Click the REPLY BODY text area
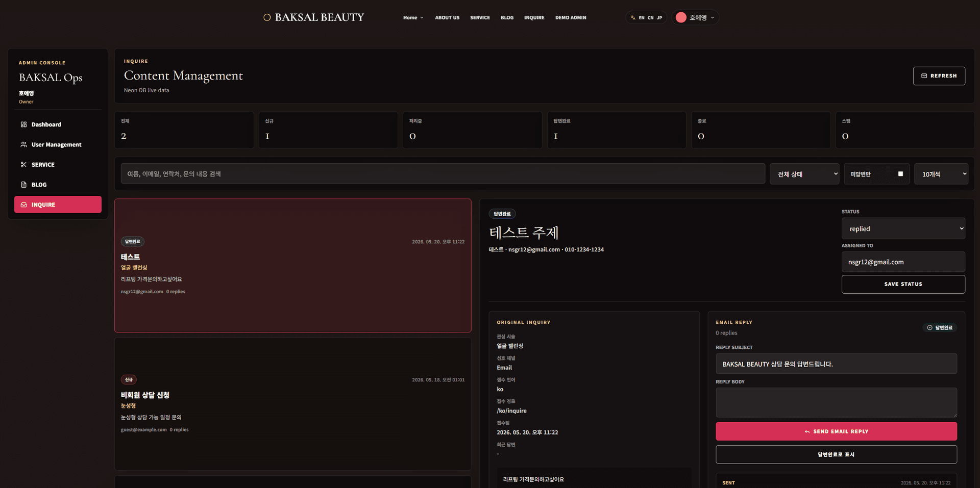980x488 pixels. point(836,402)
